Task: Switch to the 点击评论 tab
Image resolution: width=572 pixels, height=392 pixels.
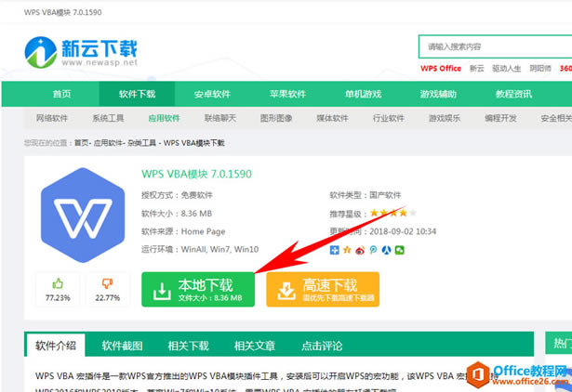Action: tap(322, 346)
